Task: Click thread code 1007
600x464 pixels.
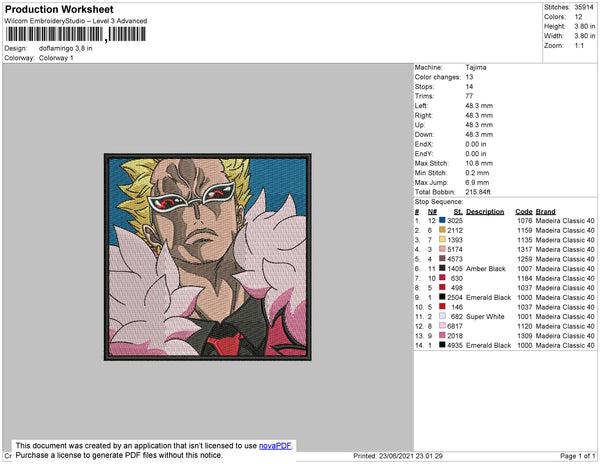Action: click(x=525, y=269)
